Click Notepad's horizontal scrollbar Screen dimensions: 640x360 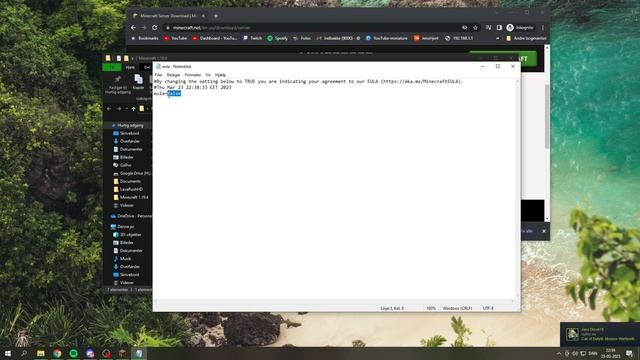point(335,302)
